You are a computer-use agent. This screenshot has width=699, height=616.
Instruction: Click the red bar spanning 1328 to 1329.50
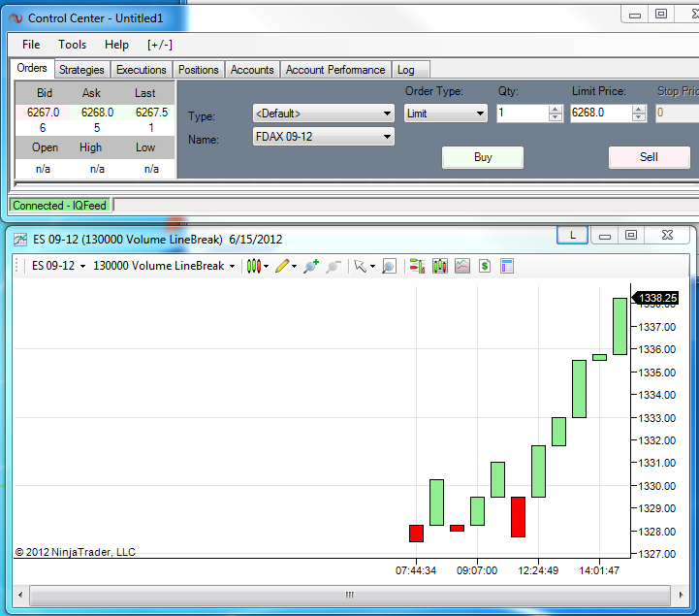tap(518, 517)
